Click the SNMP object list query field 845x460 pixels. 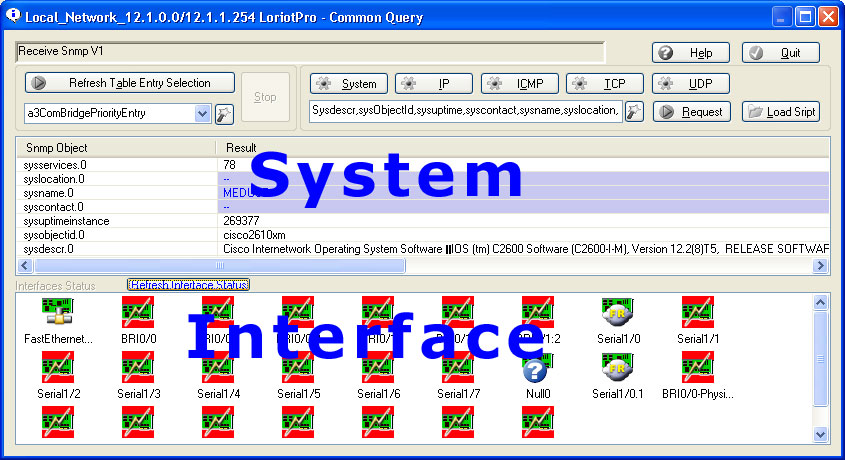pos(466,111)
